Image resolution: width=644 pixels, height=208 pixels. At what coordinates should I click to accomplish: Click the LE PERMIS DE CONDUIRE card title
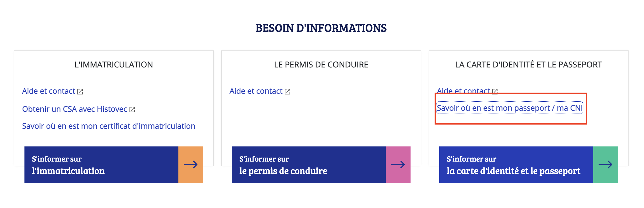point(321,64)
